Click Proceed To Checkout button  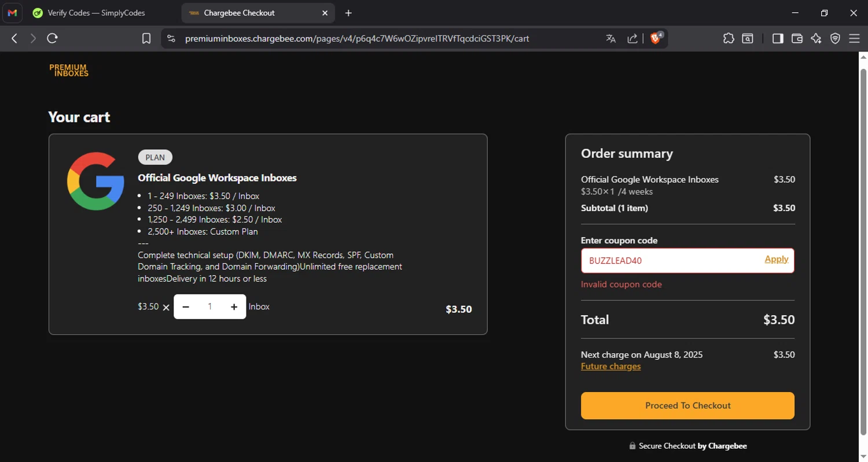coord(687,405)
